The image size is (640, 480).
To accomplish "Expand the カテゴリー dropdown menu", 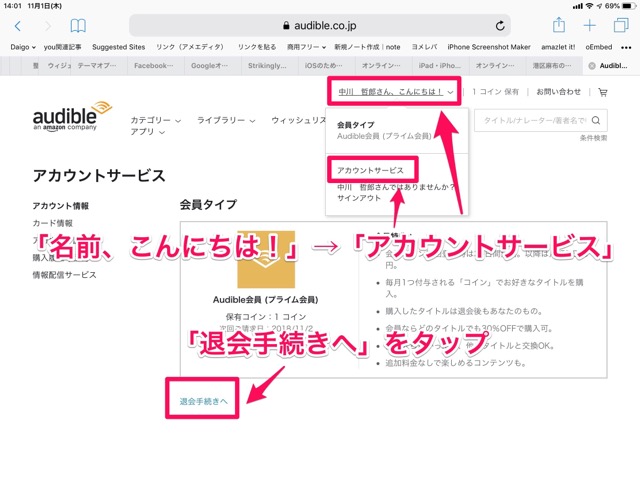I will pos(155,120).
